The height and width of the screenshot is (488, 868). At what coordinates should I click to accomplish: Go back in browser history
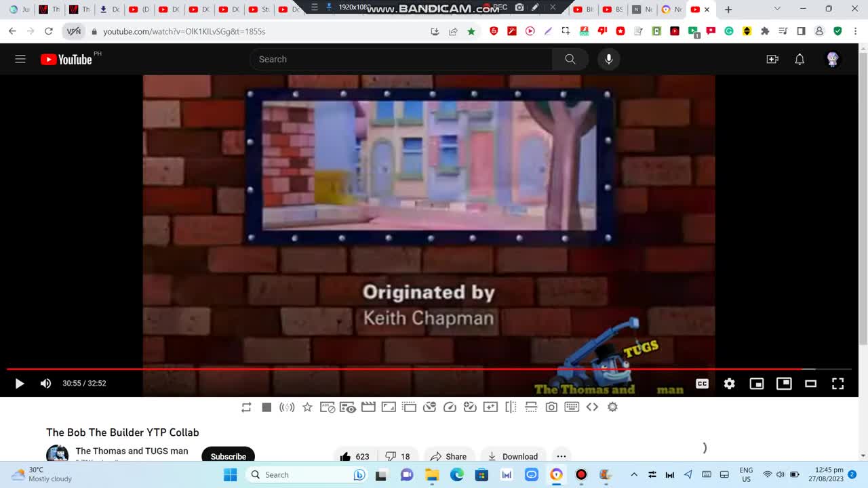click(x=12, y=31)
